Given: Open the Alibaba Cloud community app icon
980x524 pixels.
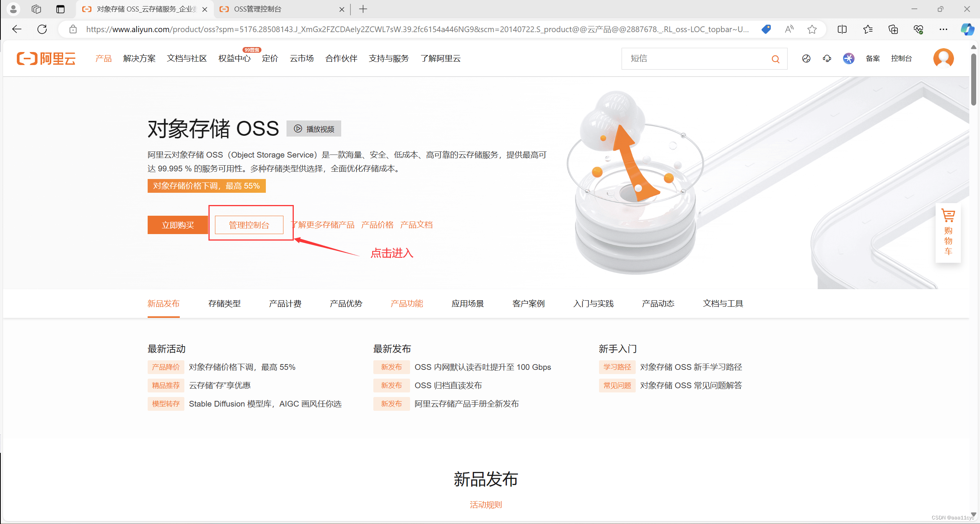Looking at the screenshot, I should [848, 59].
